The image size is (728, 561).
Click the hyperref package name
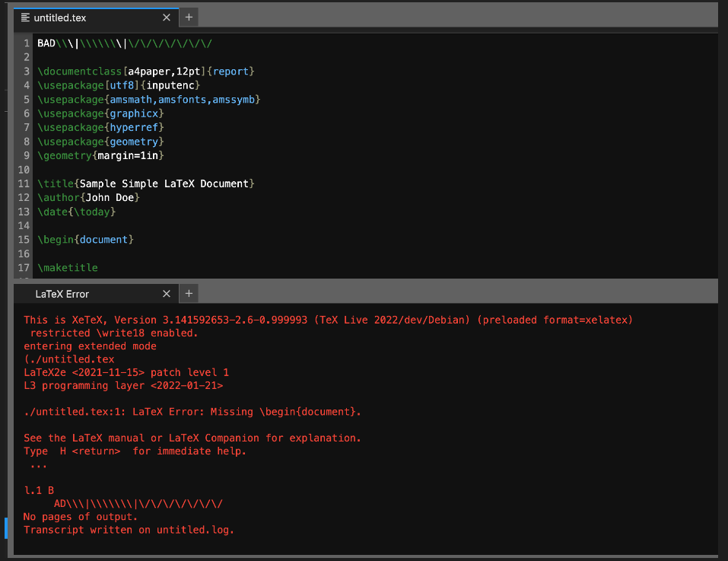pyautogui.click(x=134, y=128)
